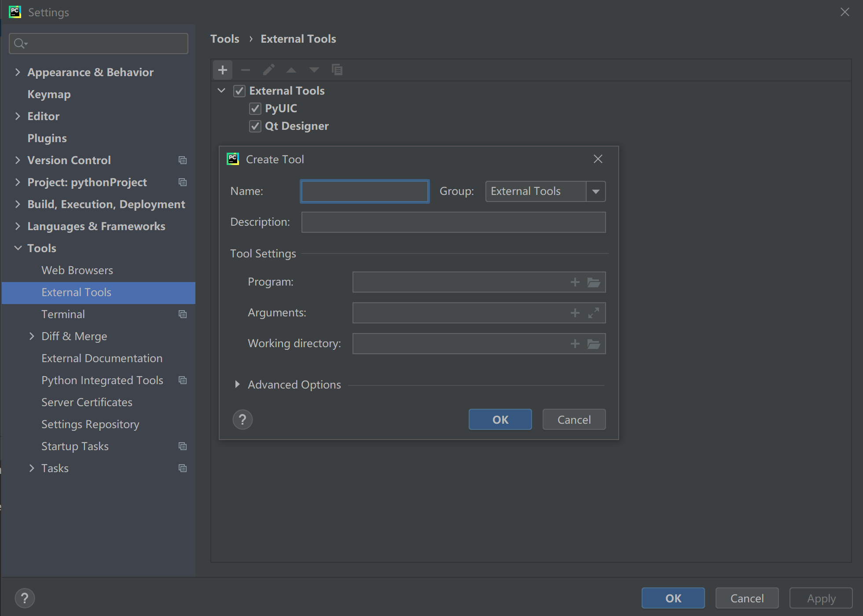The width and height of the screenshot is (863, 616).
Task: Collapse the Tools category
Action: pyautogui.click(x=18, y=248)
